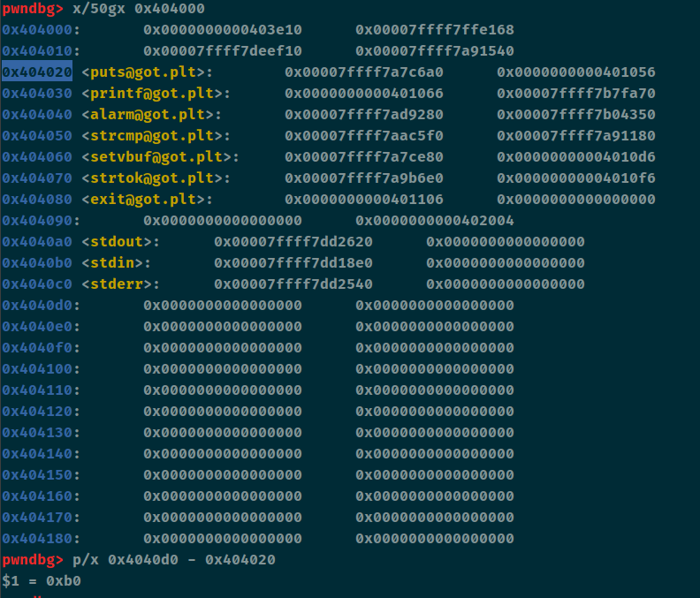
Task: Click value 0x00007ffff7a7c6a0 for puts
Action: [x=364, y=72]
